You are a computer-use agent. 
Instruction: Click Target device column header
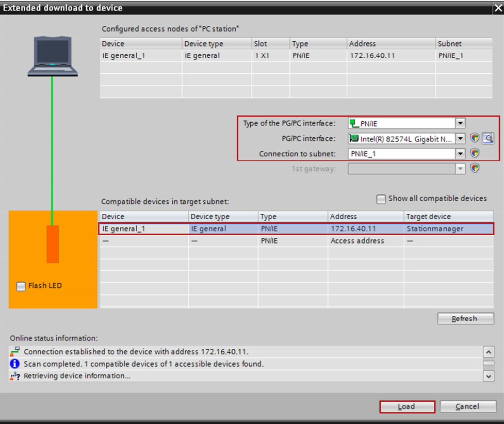coord(449,216)
